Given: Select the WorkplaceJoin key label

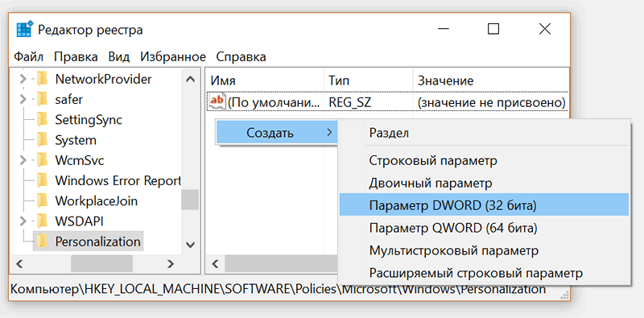Looking at the screenshot, I should [x=96, y=201].
